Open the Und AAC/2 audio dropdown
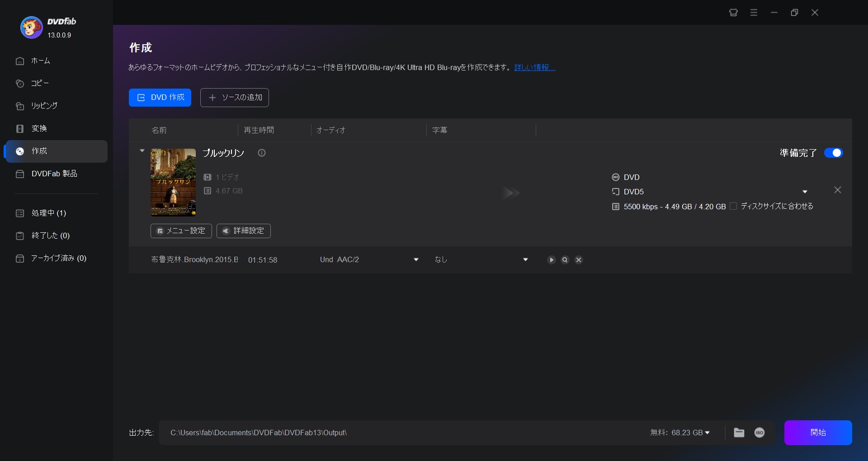 point(416,260)
